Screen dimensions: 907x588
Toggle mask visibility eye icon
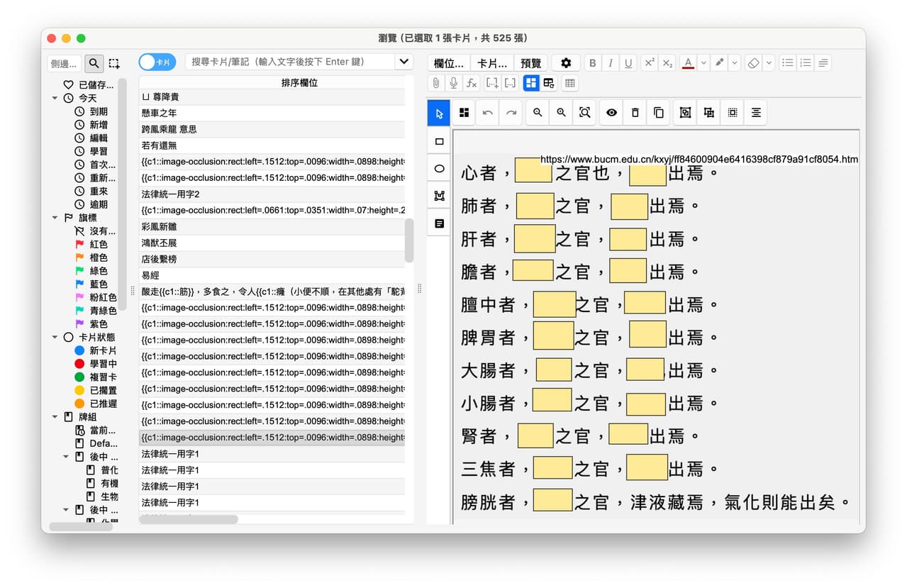pos(611,112)
